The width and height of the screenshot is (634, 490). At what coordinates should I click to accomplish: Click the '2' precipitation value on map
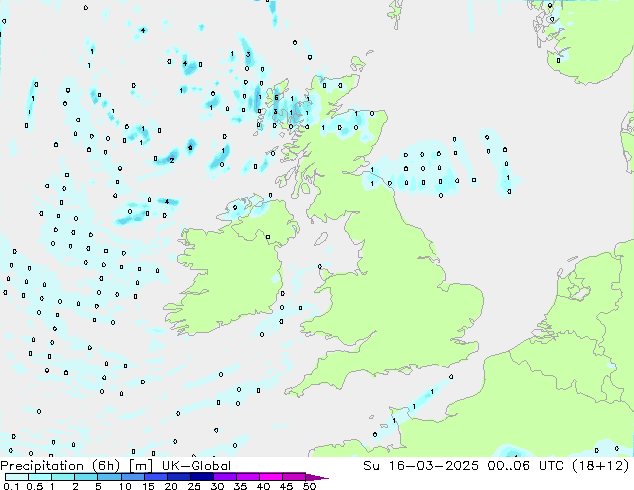click(x=172, y=161)
